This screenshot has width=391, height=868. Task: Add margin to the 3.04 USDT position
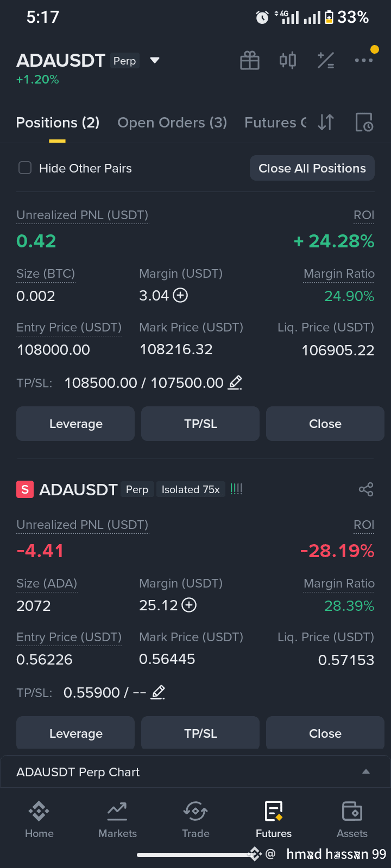point(180,296)
